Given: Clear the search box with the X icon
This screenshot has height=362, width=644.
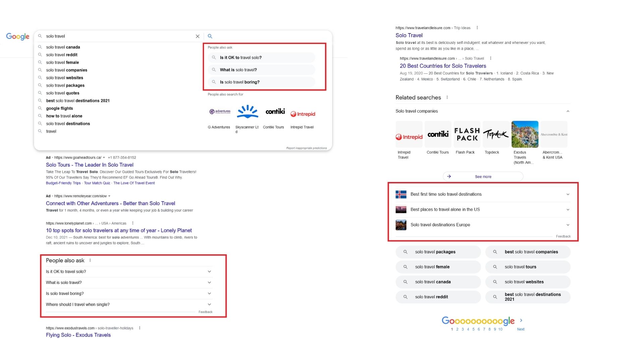Looking at the screenshot, I should click(198, 36).
